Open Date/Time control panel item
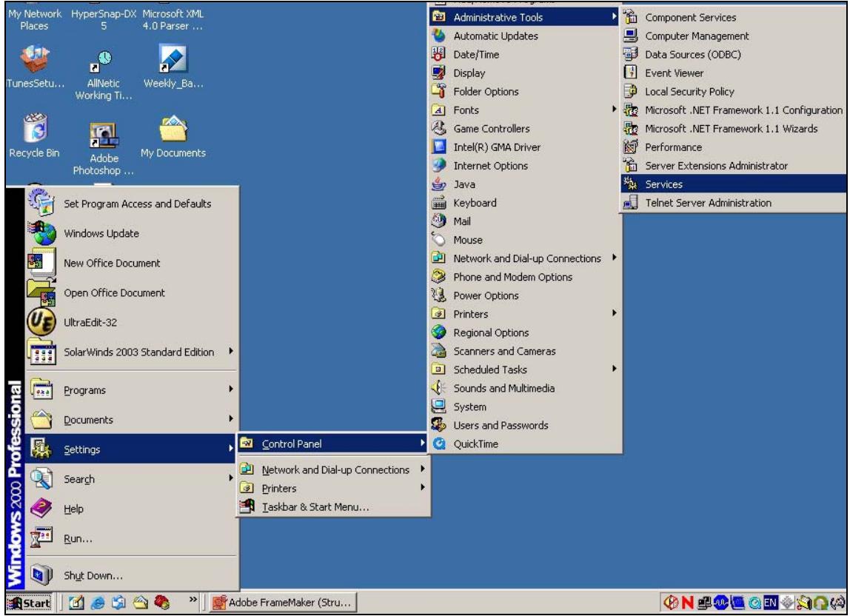The image size is (850, 616). 525,54
